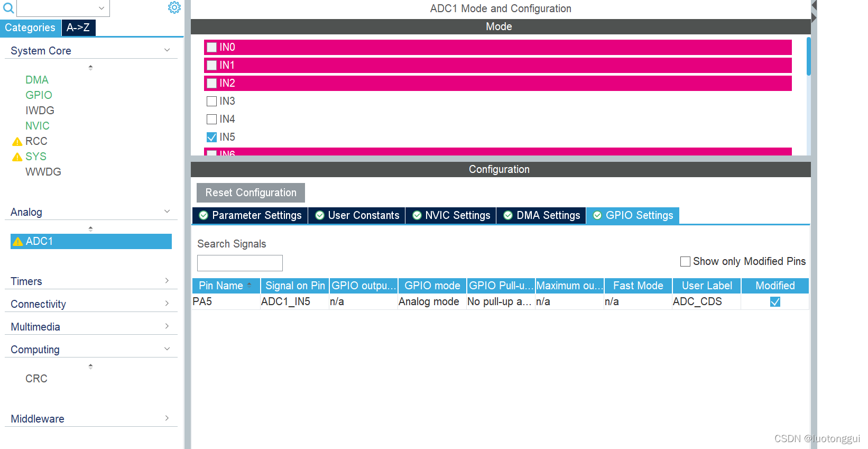Select NVIC in System Core
Image resolution: width=868 pixels, height=449 pixels.
38,126
